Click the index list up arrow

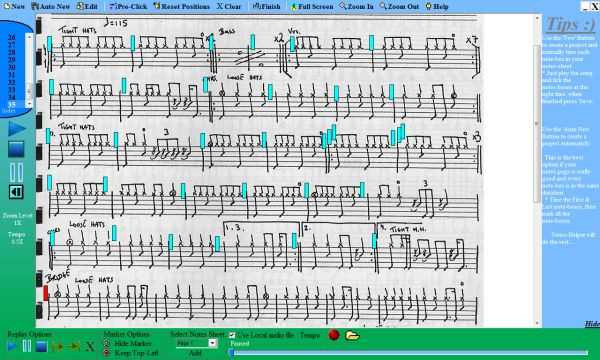(29, 37)
